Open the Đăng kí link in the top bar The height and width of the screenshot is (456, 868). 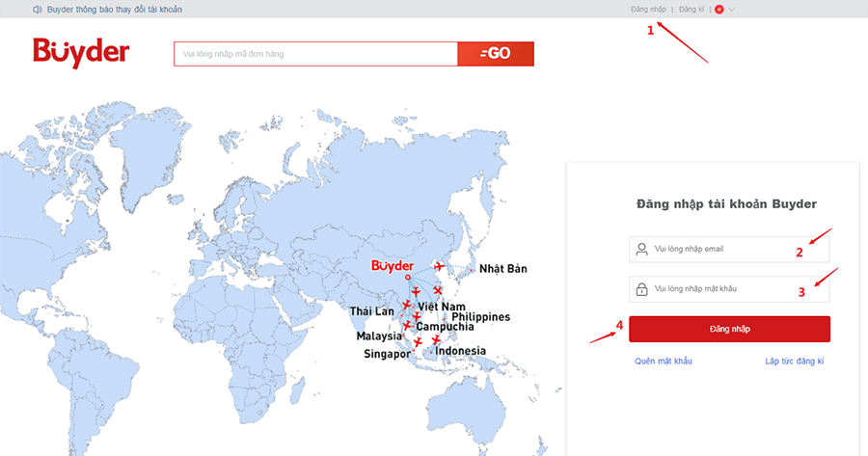(x=692, y=10)
